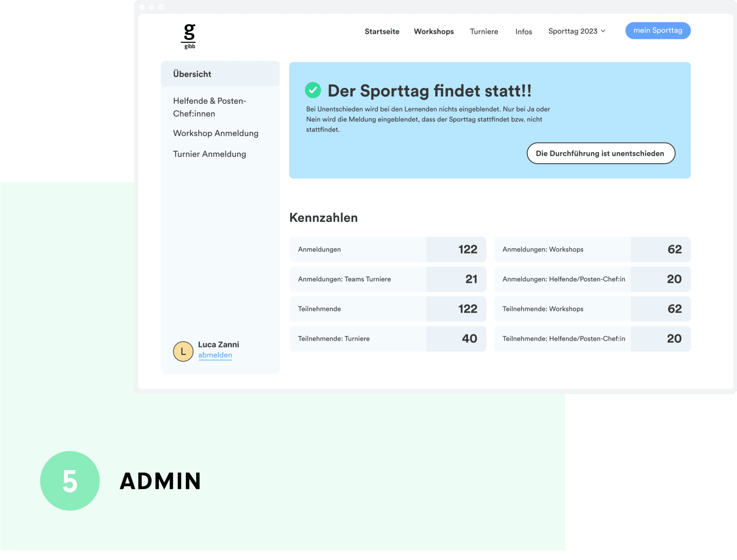This screenshot has width=737, height=560.
Task: Click the mein Sporttag button
Action: [x=658, y=31]
